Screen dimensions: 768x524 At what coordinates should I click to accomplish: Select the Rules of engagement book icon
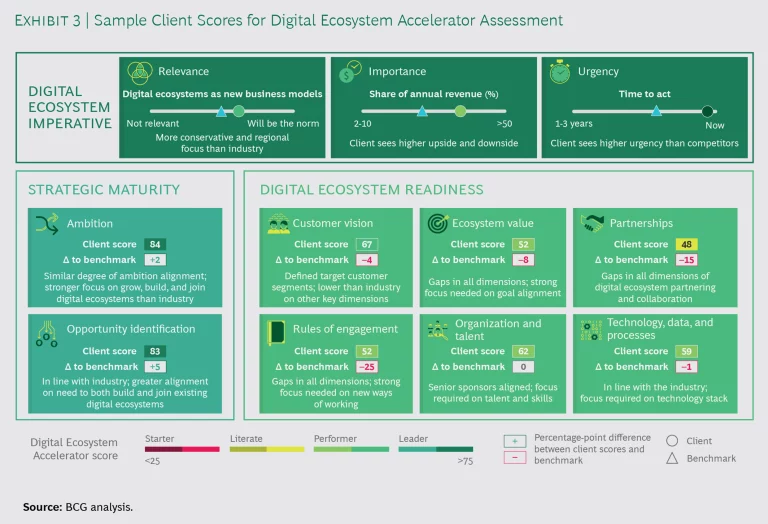276,329
